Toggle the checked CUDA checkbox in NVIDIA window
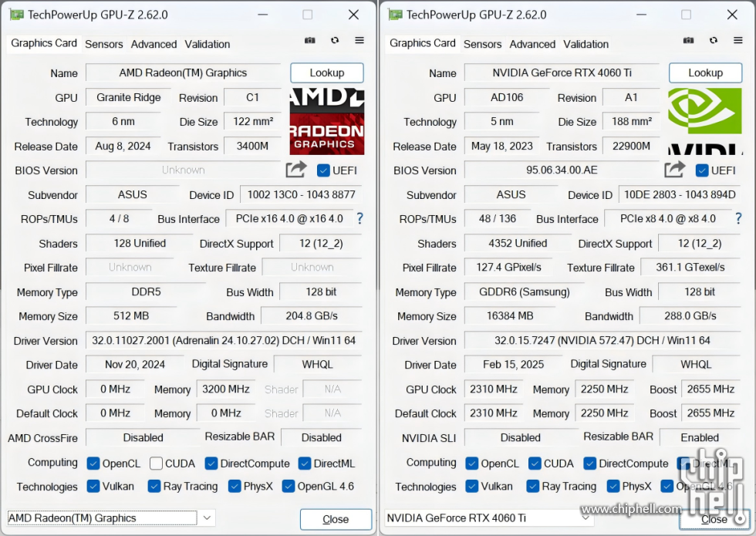Image resolution: width=756 pixels, height=536 pixels. (534, 464)
